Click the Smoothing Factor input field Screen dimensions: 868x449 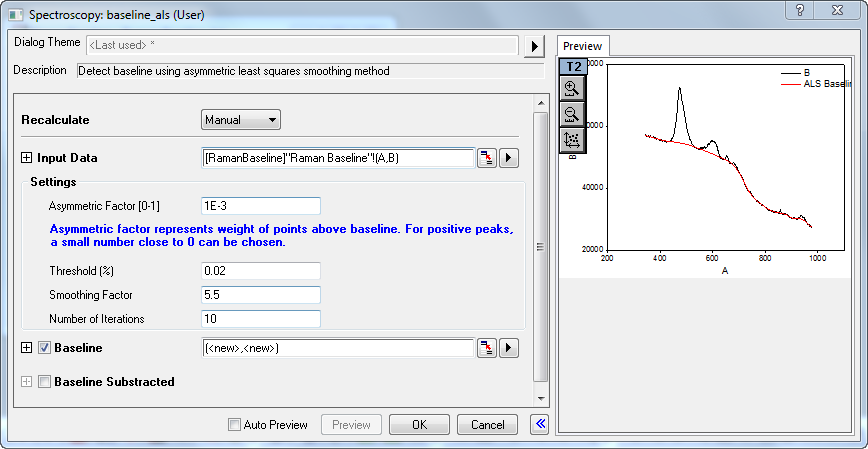(x=260, y=295)
